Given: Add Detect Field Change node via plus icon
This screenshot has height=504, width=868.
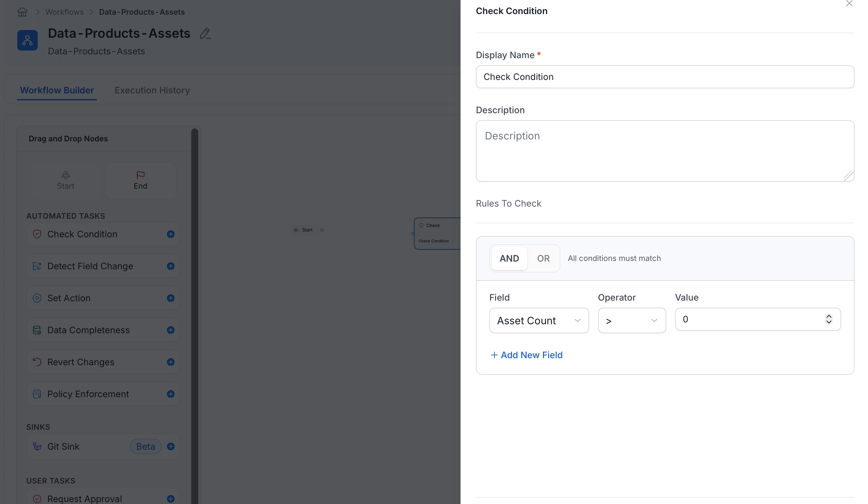Looking at the screenshot, I should click(170, 266).
